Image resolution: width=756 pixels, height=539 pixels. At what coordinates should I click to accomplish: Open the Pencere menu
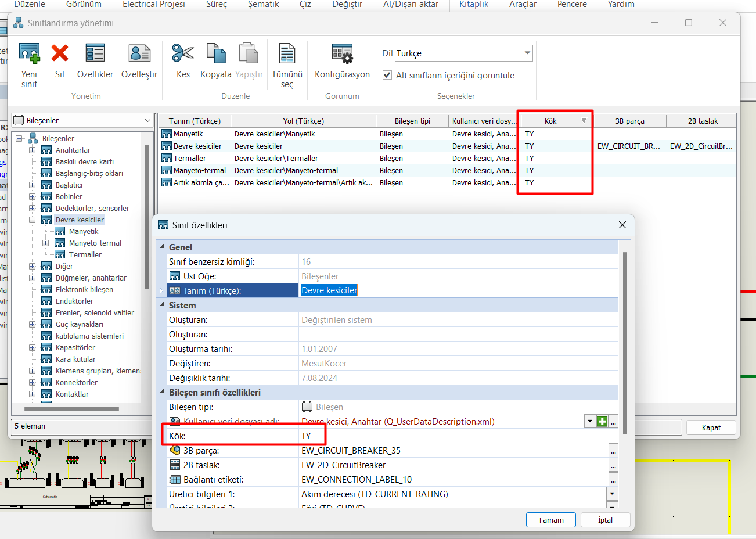pos(572,5)
